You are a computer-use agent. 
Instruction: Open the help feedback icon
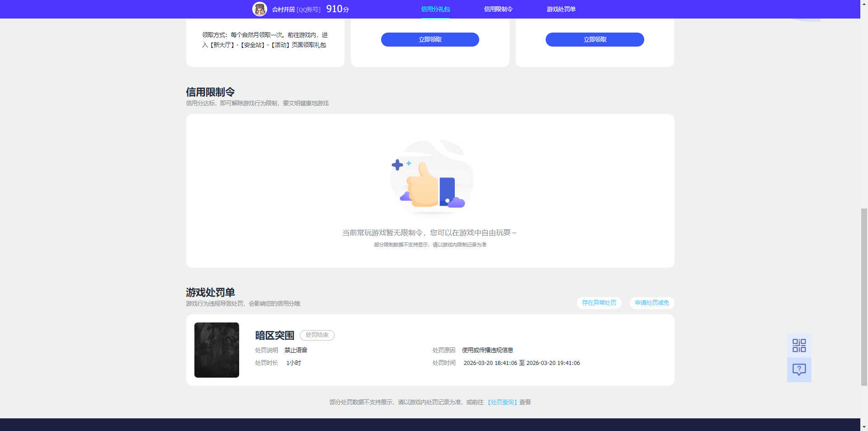(799, 370)
